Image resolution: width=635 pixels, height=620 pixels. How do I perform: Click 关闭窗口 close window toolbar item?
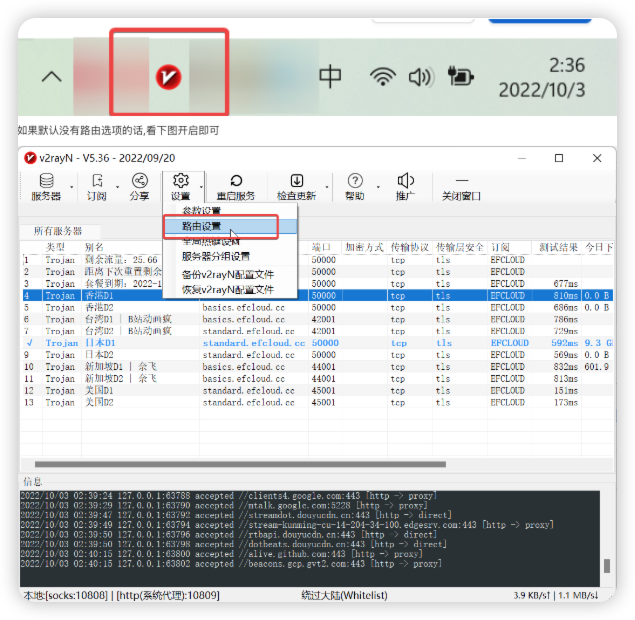pyautogui.click(x=461, y=187)
